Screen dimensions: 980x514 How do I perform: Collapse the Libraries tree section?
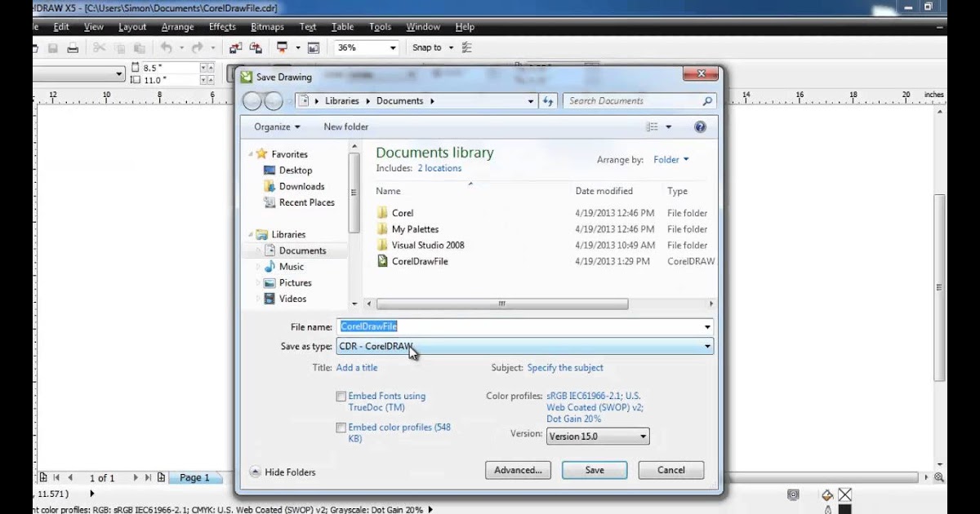(251, 234)
